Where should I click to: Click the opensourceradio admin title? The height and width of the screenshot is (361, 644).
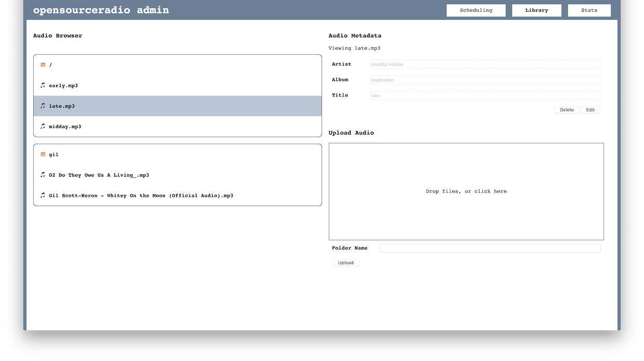coord(101,10)
